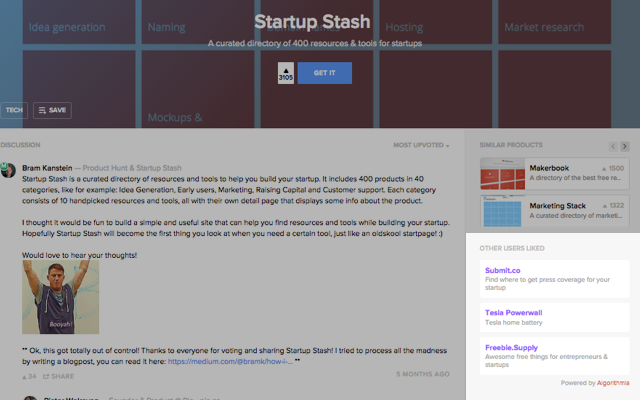The height and width of the screenshot is (400, 640).
Task: Share Bram Kanstein's comment
Action: (x=58, y=376)
